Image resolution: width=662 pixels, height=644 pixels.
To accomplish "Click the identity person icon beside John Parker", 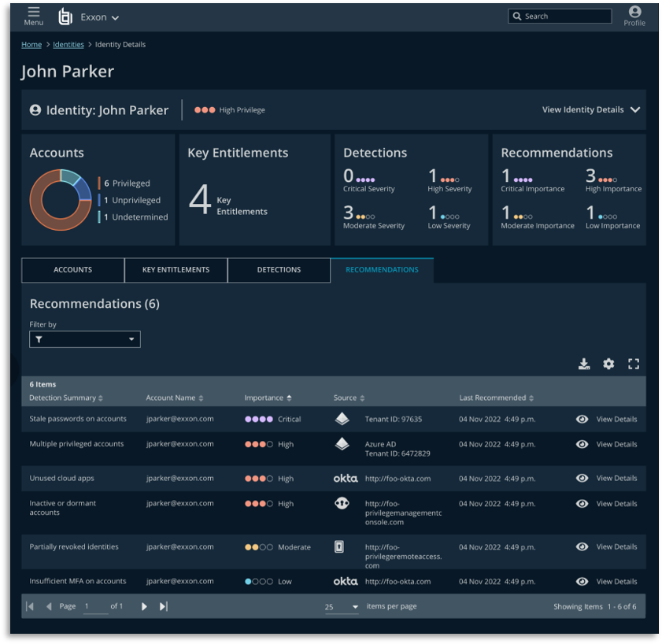I will tap(35, 109).
